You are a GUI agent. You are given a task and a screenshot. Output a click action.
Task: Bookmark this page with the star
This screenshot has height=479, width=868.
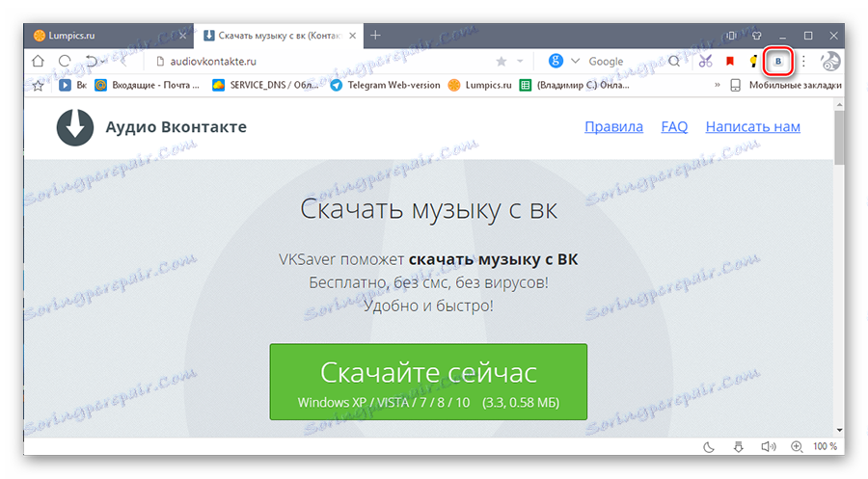pos(502,62)
